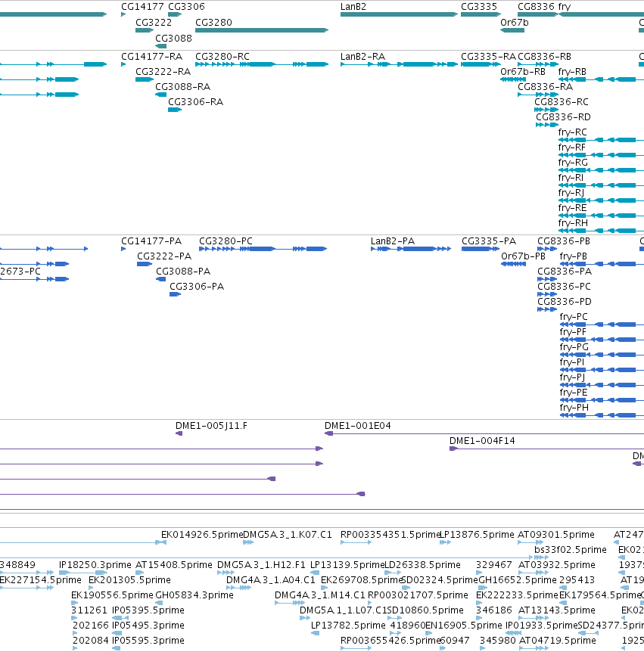This screenshot has width=644, height=652.
Task: Select the LanB2-PA protein label
Action: coord(392,241)
